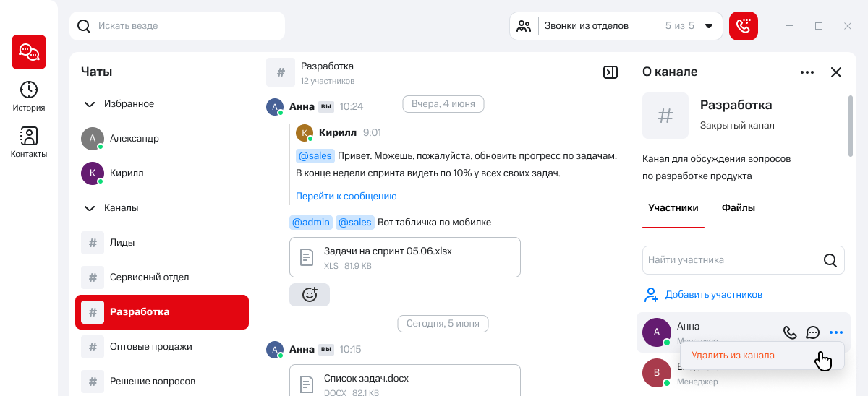Click the Перейти к сообщению link
The height and width of the screenshot is (396, 868).
tap(346, 197)
